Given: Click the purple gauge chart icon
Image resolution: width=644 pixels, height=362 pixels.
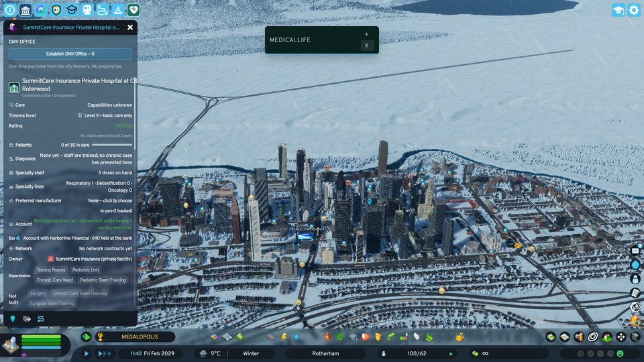Looking at the screenshot, I should pos(41,10).
